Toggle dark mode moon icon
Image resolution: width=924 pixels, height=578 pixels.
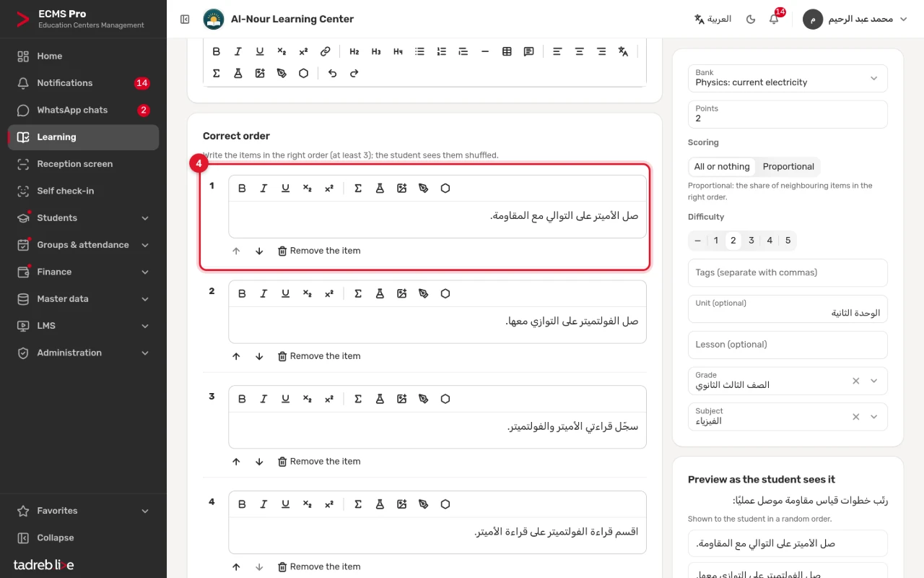point(751,19)
